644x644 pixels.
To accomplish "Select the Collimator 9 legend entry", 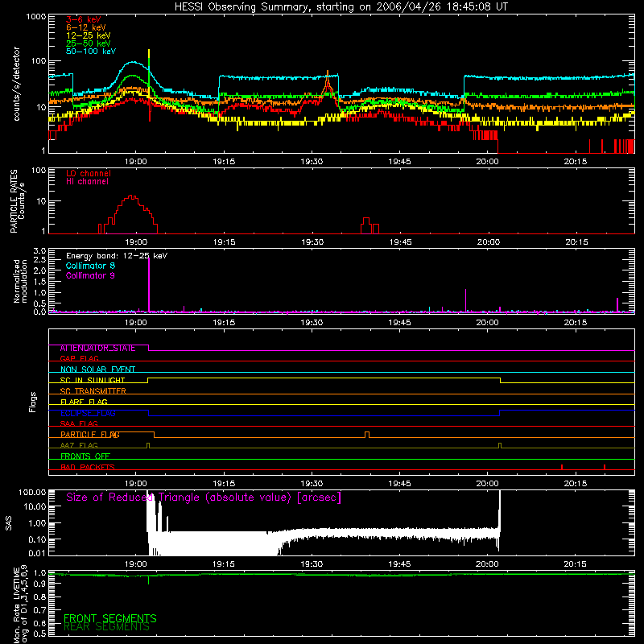I will (90, 275).
